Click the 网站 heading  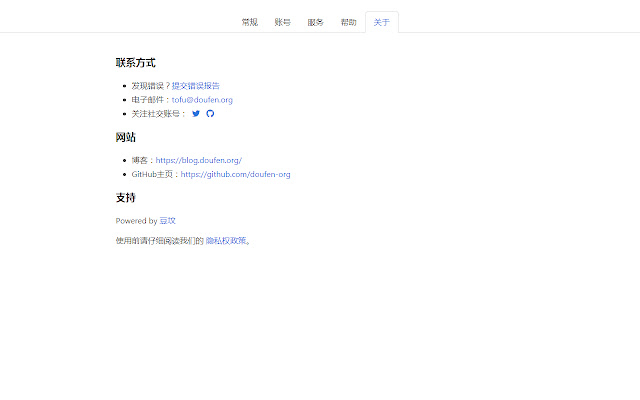(x=126, y=137)
